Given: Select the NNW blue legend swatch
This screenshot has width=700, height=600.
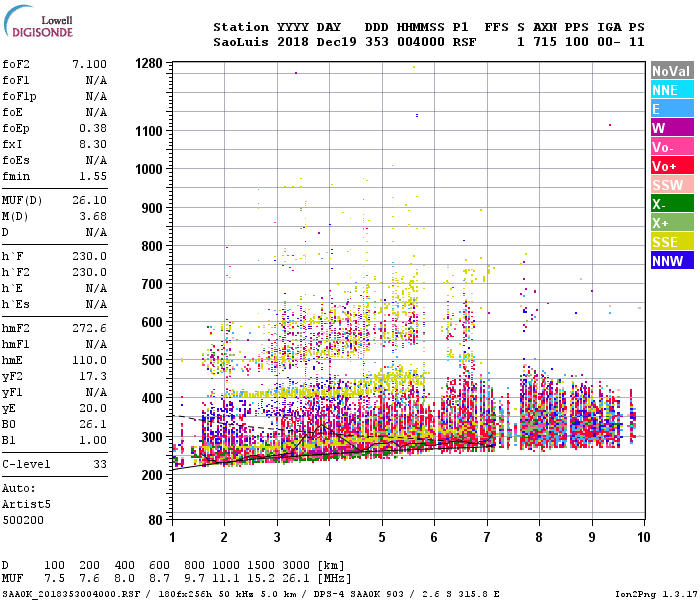Looking at the screenshot, I should (x=672, y=261).
